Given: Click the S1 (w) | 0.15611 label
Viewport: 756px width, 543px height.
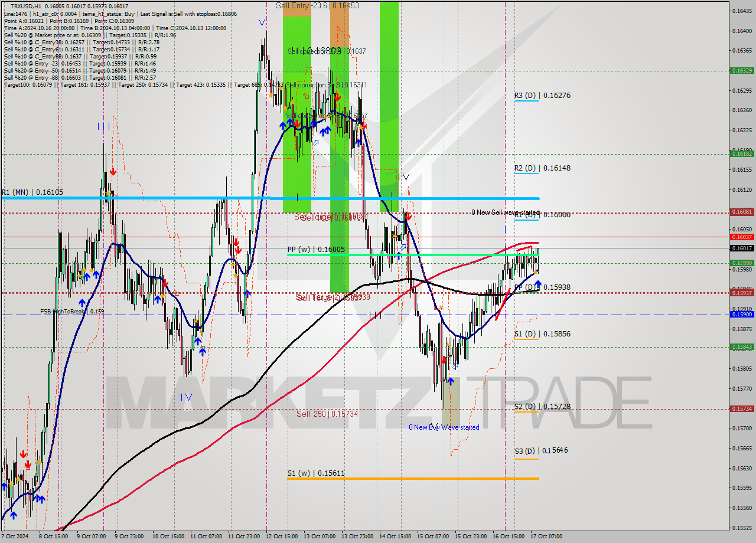Looking at the screenshot, I should (x=316, y=473).
